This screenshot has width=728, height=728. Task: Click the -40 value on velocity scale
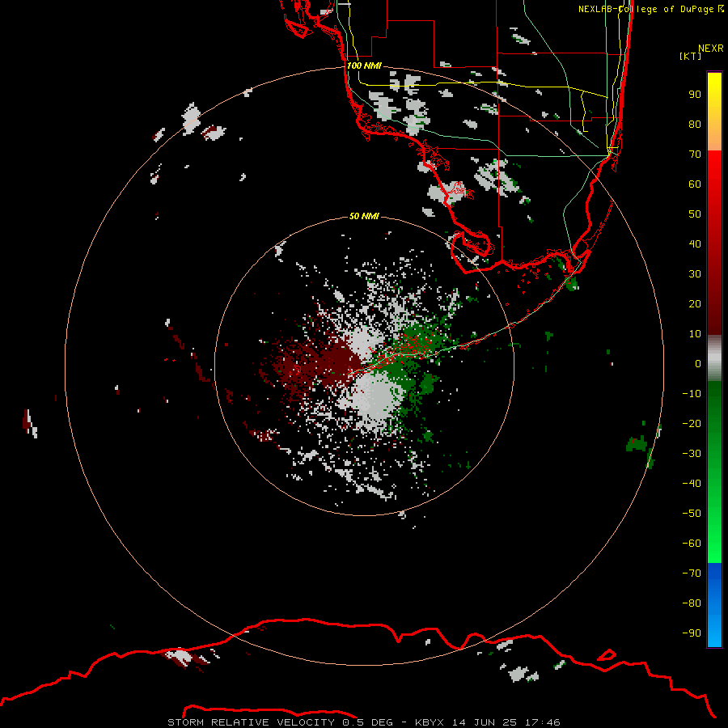coord(692,484)
